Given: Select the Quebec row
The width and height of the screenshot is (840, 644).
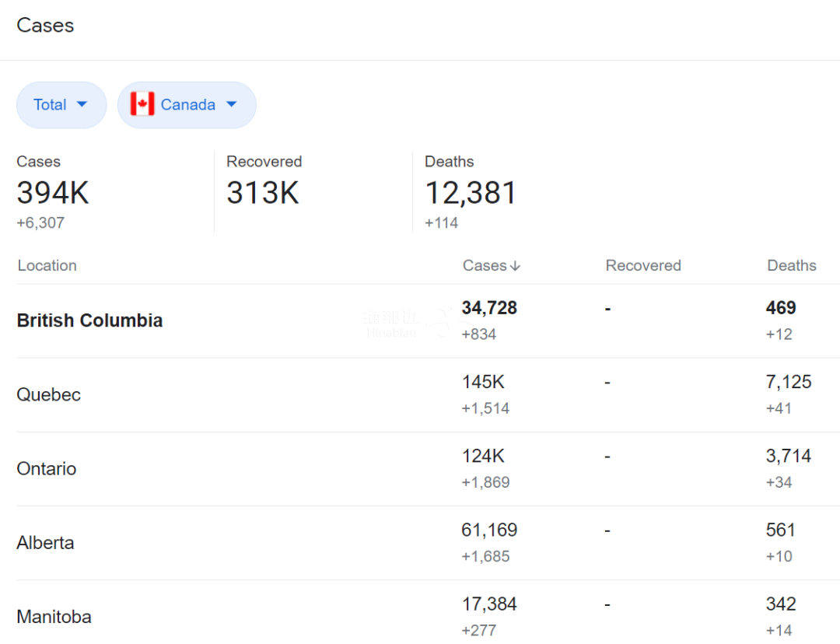Looking at the screenshot, I should 48,394.
